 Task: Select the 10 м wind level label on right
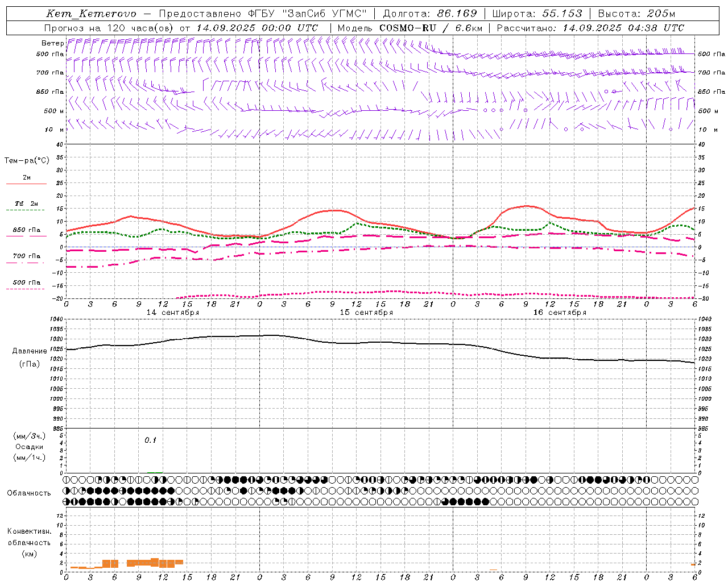pyautogui.click(x=708, y=130)
